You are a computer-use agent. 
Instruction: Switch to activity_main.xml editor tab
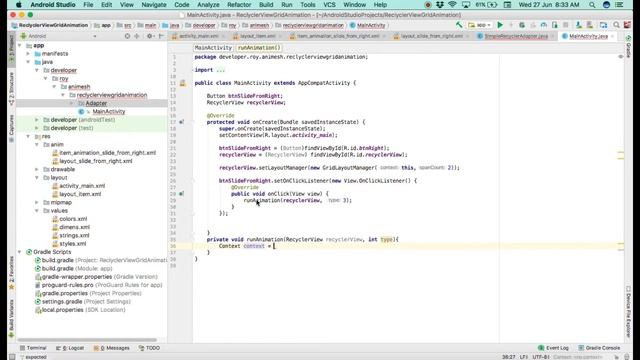tap(199, 36)
